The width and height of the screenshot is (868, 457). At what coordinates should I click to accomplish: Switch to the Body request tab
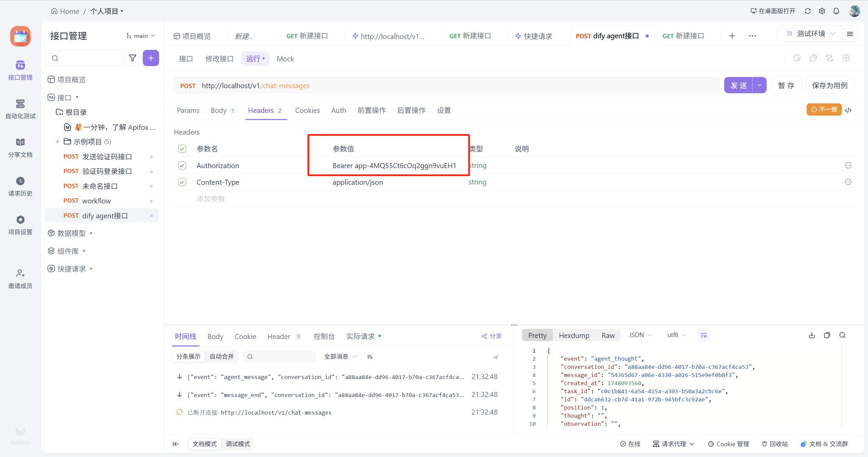[x=219, y=111]
